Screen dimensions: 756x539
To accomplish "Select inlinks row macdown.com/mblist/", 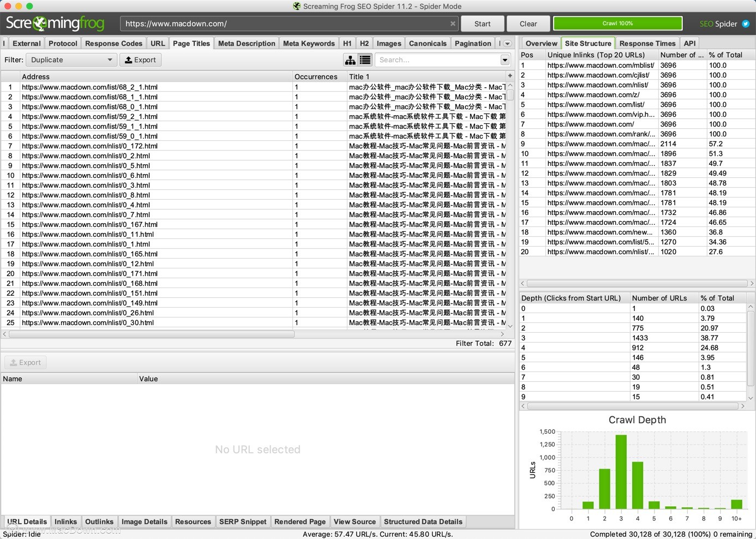I will [x=637, y=65].
